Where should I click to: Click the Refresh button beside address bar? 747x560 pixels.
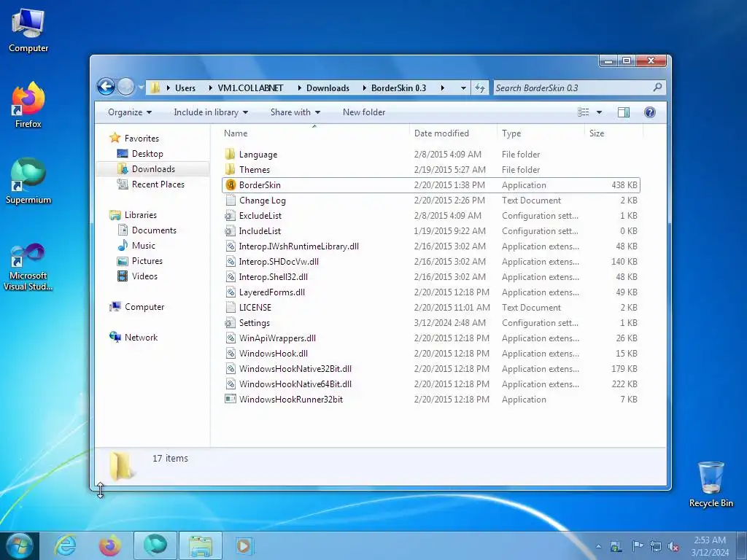point(480,88)
